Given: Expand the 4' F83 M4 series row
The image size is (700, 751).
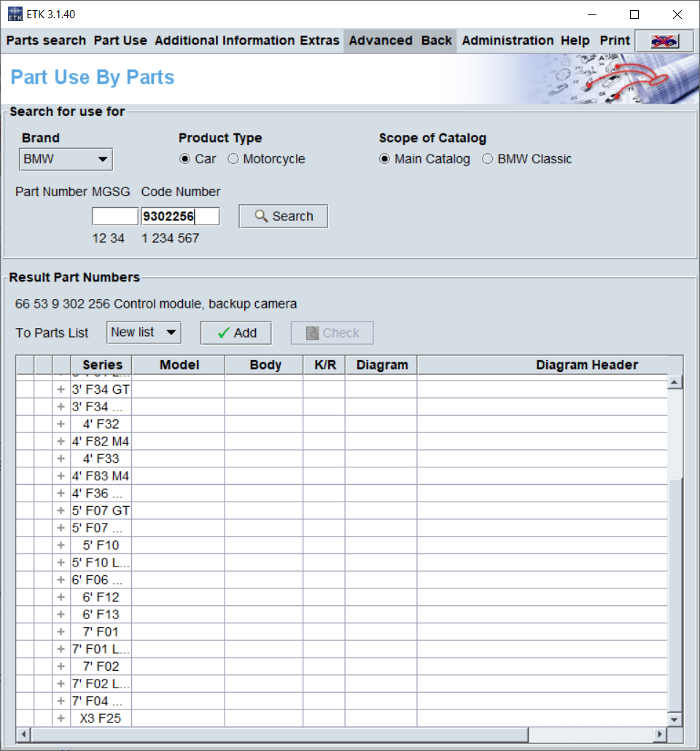Looking at the screenshot, I should [61, 475].
